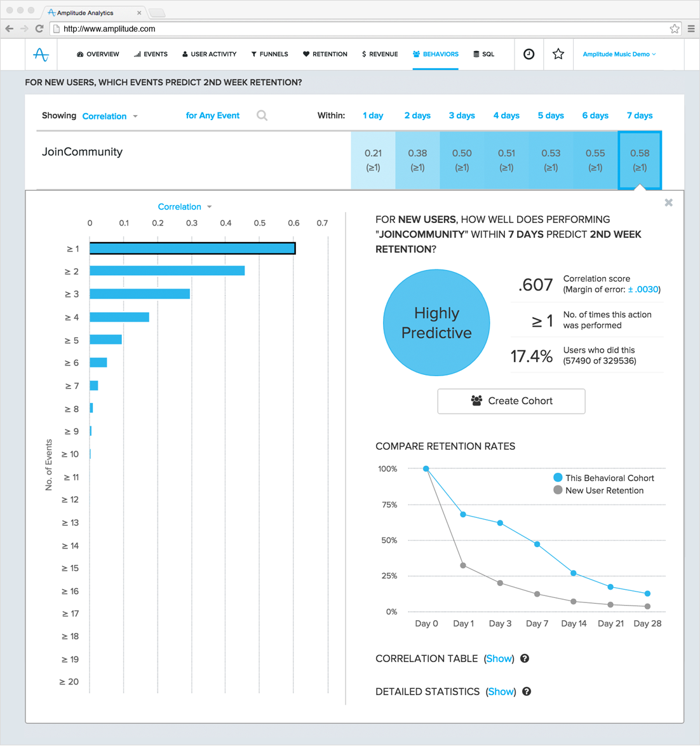The height and width of the screenshot is (746, 700).
Task: Open the Correlation dropdown above the bar chart
Action: coord(185,207)
